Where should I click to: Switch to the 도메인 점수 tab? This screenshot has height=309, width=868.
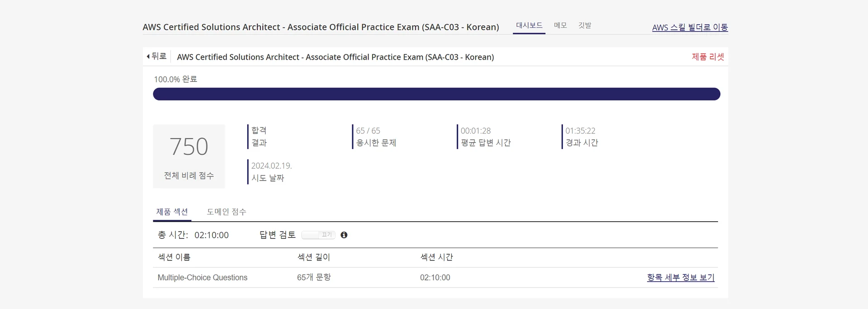tap(226, 212)
